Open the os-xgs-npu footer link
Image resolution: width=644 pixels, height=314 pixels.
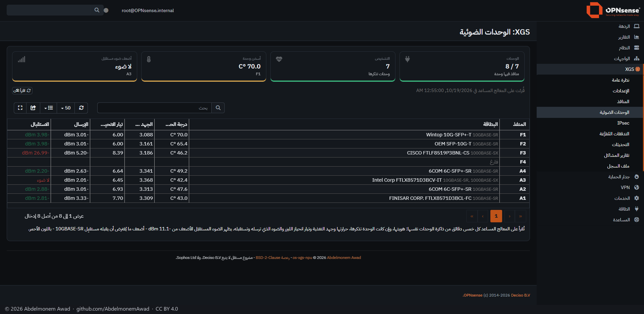pos(302,258)
